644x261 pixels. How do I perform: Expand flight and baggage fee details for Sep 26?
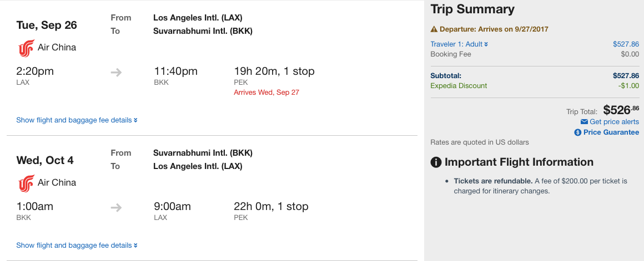[x=77, y=120]
